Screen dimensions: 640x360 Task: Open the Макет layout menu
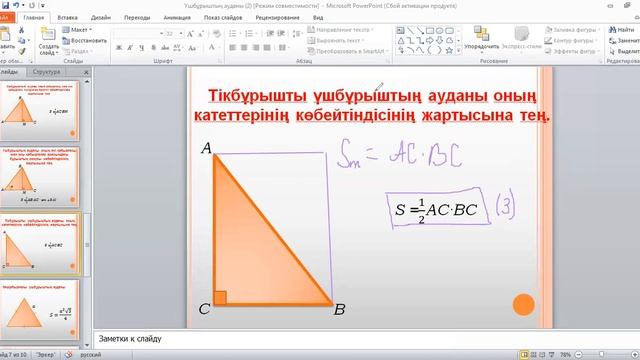click(x=77, y=30)
